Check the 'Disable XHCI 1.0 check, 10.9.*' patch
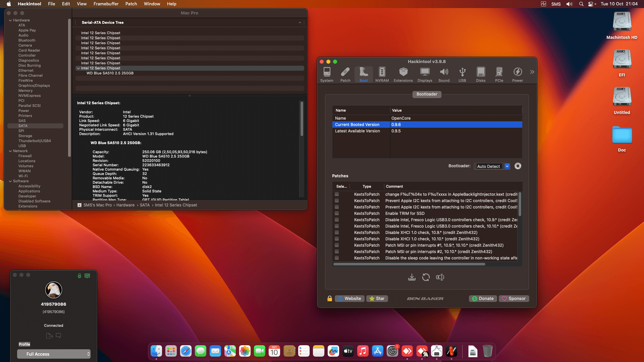Screen dimensions: 644x362 [337, 232]
